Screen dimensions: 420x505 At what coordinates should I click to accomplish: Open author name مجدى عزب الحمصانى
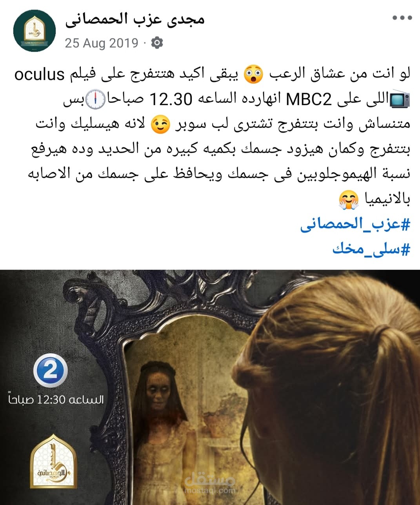click(135, 19)
